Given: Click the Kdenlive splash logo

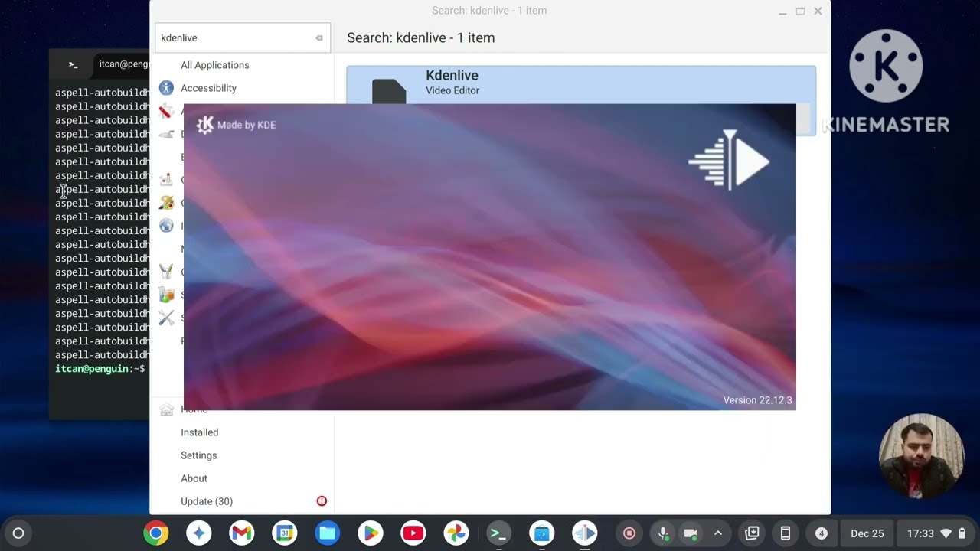Looking at the screenshot, I should pos(729,160).
